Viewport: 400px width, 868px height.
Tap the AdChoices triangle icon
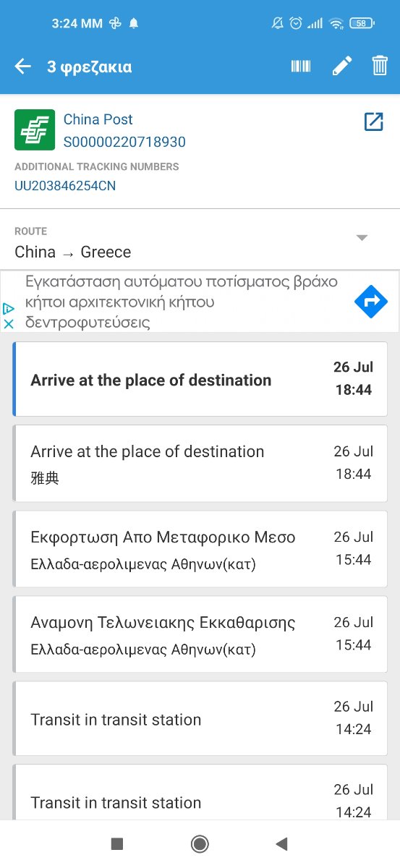coord(9,309)
